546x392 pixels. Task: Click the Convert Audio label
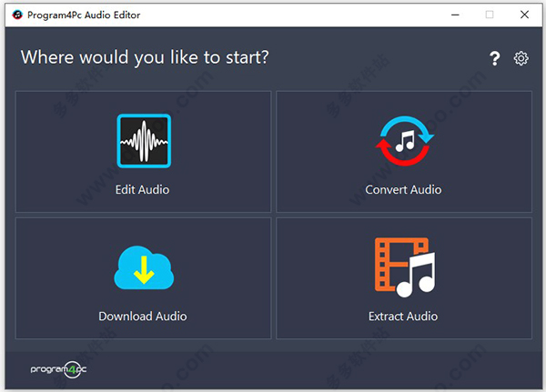pos(403,190)
